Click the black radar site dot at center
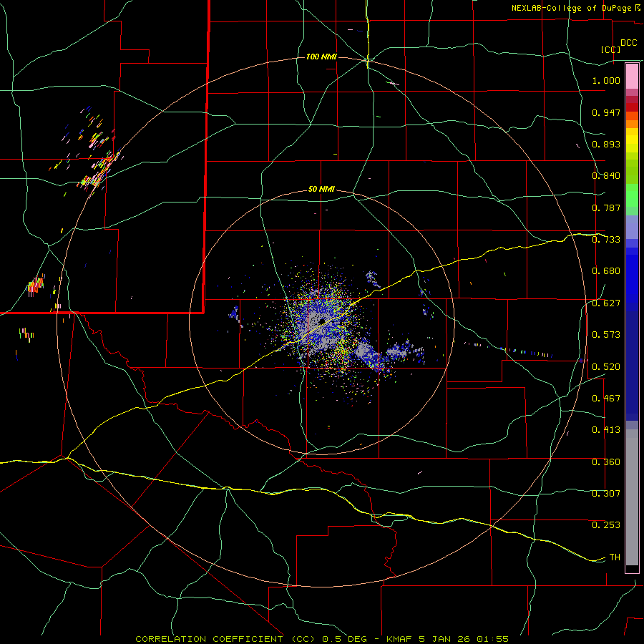The height and width of the screenshot is (644, 644). (322, 321)
